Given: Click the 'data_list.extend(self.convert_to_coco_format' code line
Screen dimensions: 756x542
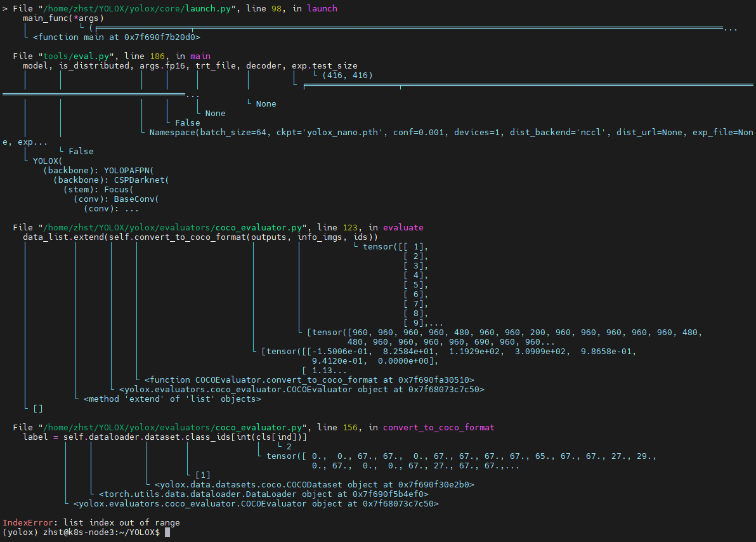Looking at the screenshot, I should click(200, 237).
